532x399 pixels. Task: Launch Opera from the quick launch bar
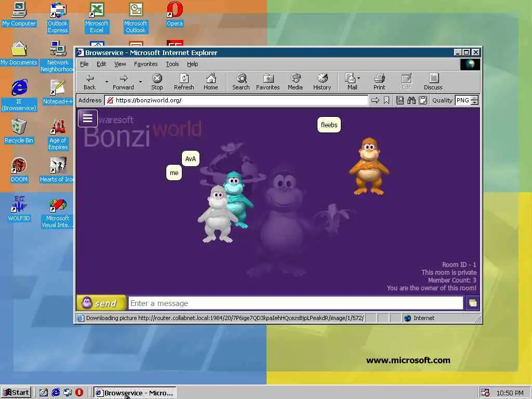pyautogui.click(x=79, y=393)
